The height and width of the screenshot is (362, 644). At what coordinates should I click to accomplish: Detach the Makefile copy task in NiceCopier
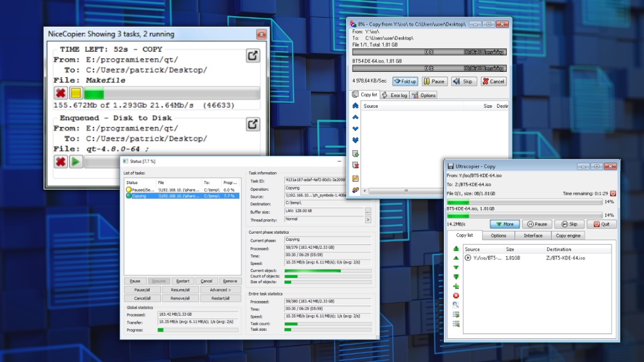tap(253, 55)
